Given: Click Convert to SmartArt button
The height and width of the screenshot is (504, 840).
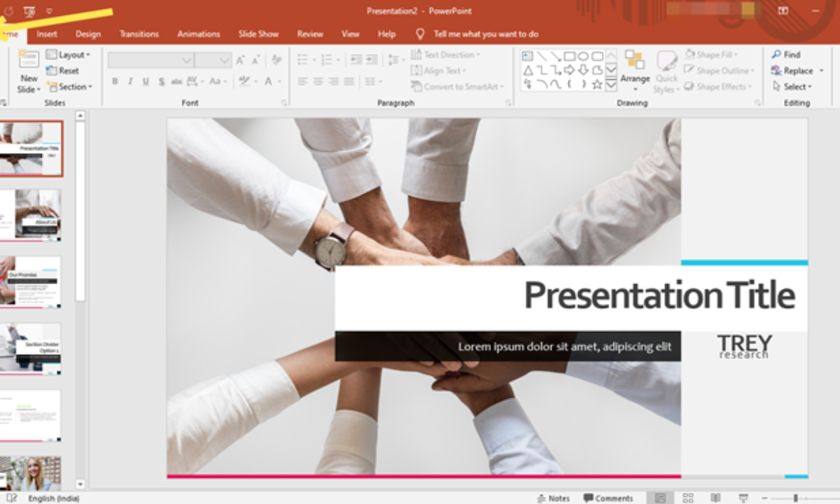Looking at the screenshot, I should pos(457,87).
